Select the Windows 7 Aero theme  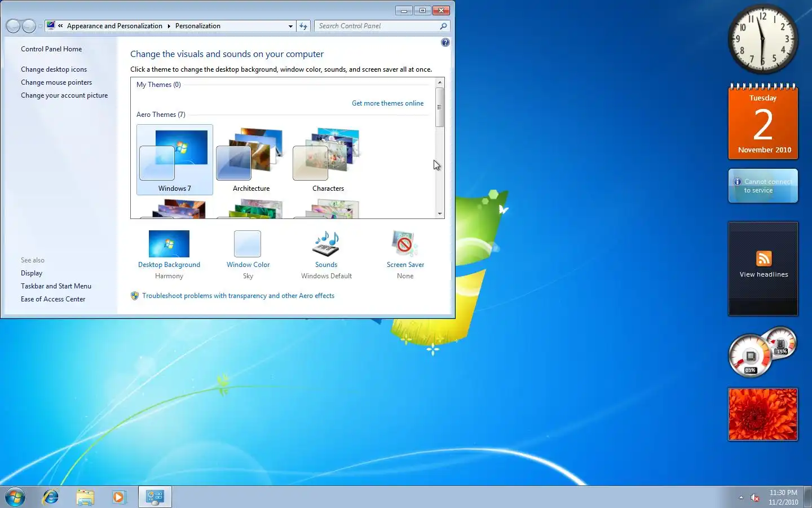175,160
